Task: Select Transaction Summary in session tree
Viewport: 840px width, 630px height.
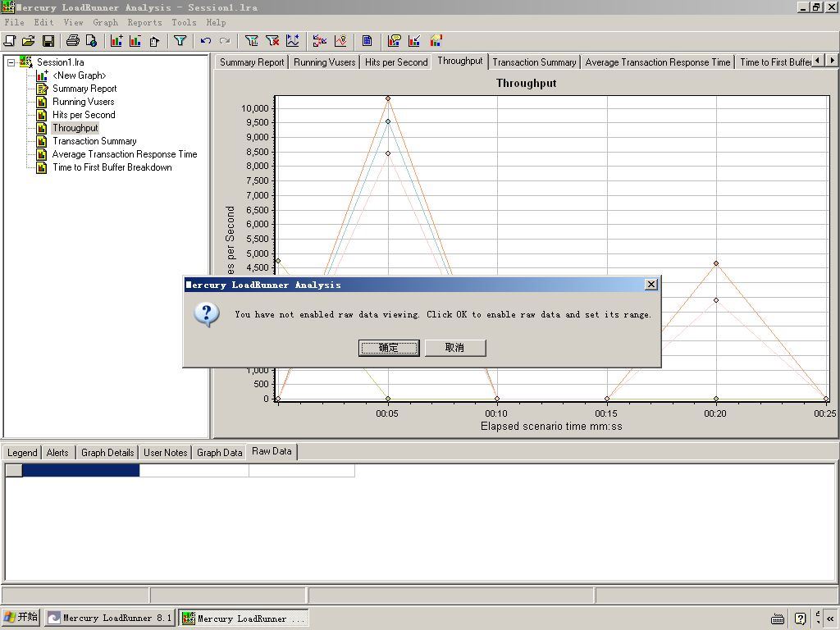Action: point(94,141)
